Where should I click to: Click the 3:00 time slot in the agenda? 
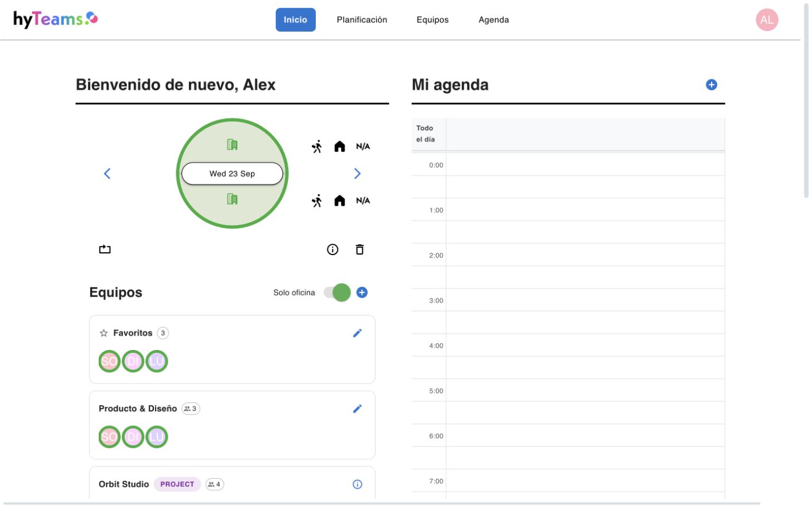[x=585, y=300]
